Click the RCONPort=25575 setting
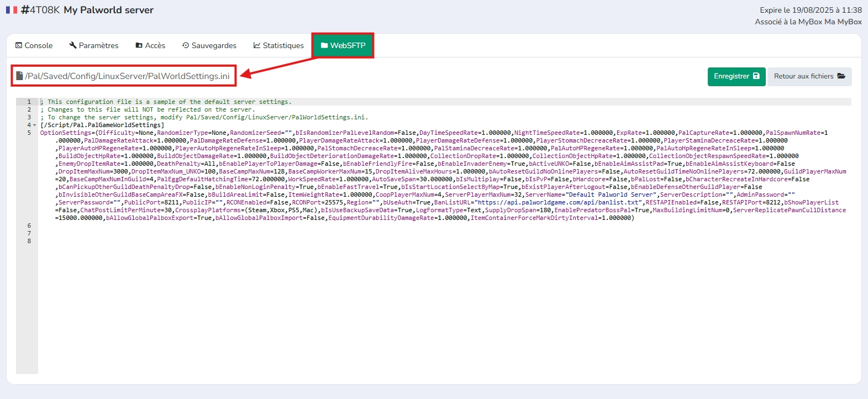868x399 pixels. 317,202
